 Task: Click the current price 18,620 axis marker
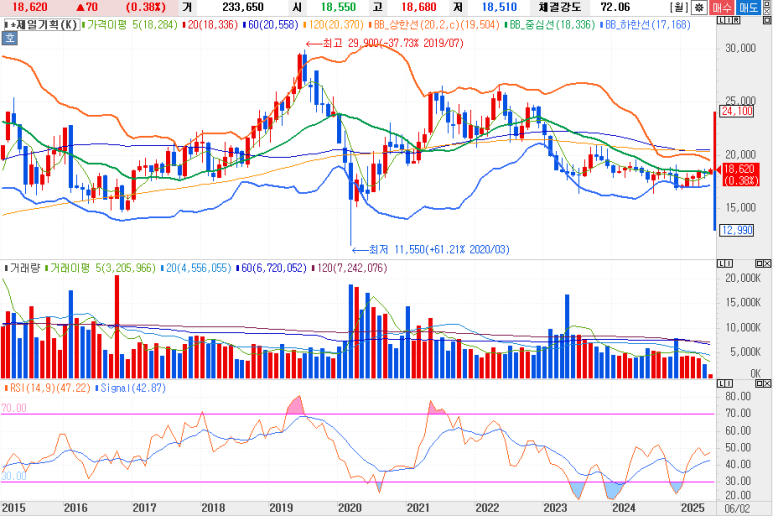click(x=741, y=175)
